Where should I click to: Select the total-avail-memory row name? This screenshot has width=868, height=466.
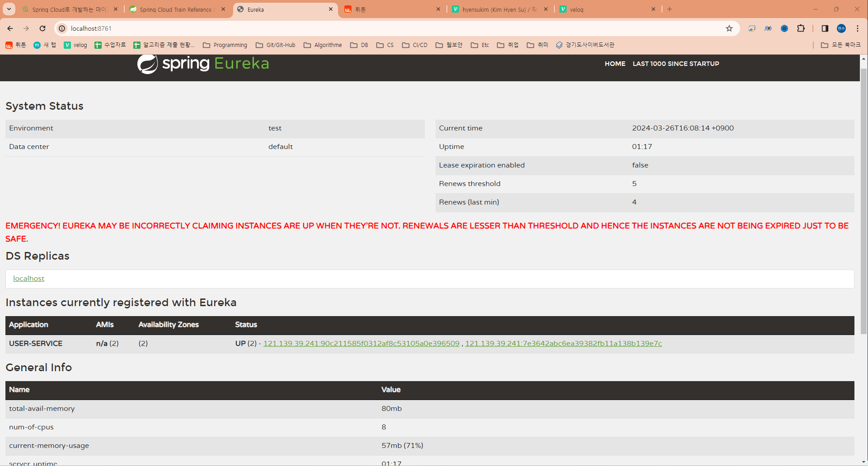coord(42,409)
